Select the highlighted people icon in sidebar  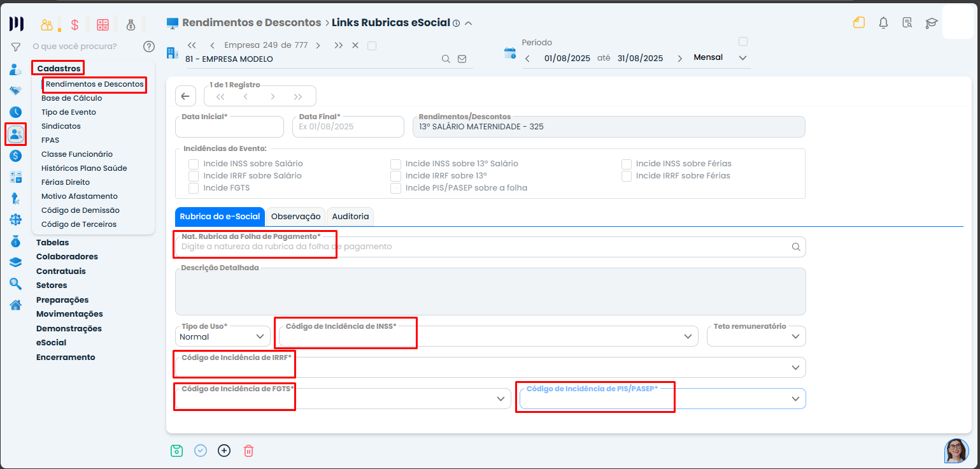pyautogui.click(x=16, y=134)
